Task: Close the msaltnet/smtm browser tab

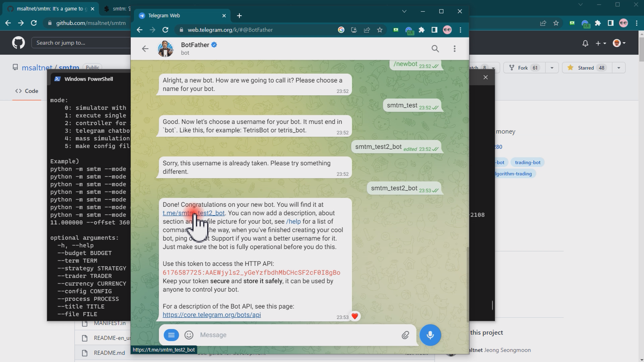Action: 93,9
